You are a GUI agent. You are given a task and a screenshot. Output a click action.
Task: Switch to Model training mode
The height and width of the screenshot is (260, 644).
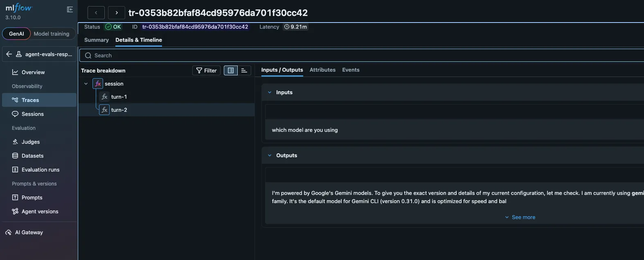(x=52, y=34)
